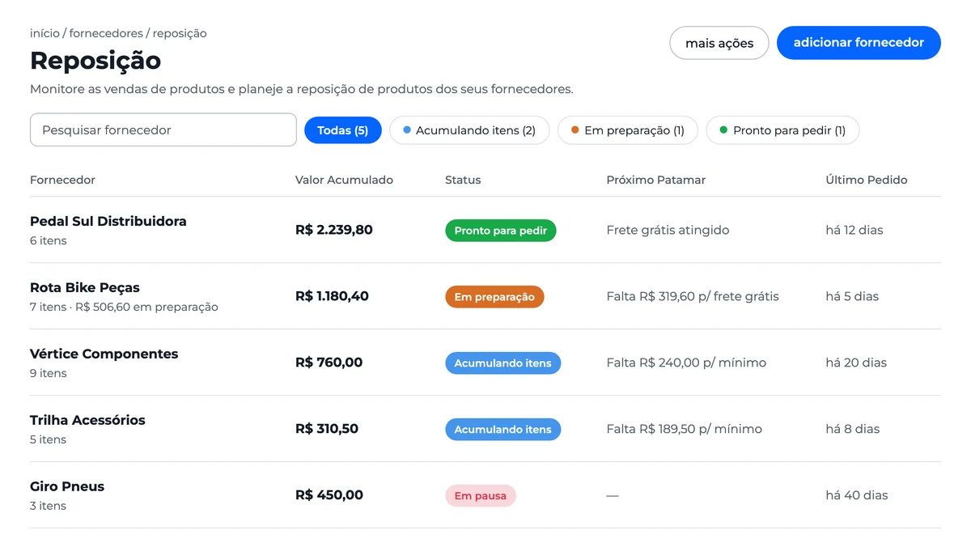Go to 'início' in the breadcrumb
971x560 pixels.
coord(45,33)
